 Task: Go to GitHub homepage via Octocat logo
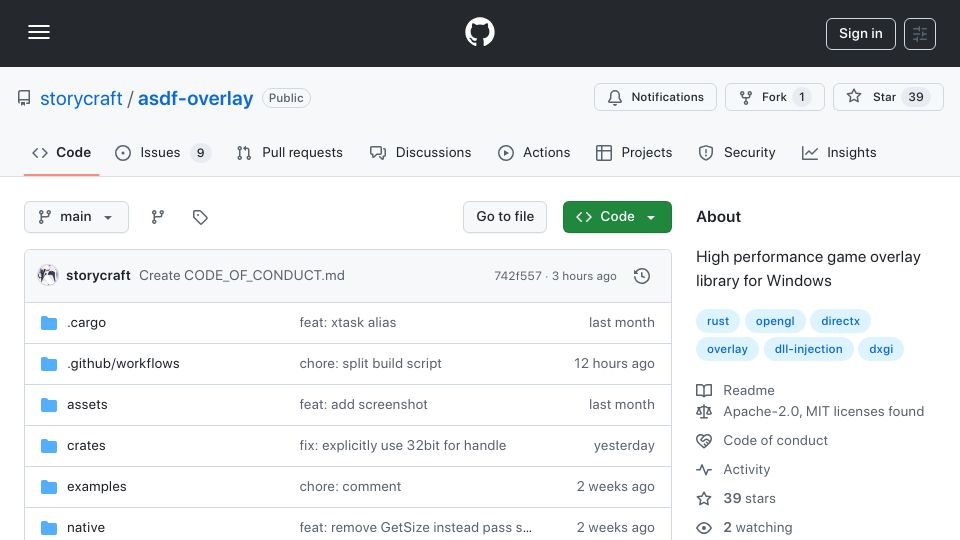(x=479, y=32)
